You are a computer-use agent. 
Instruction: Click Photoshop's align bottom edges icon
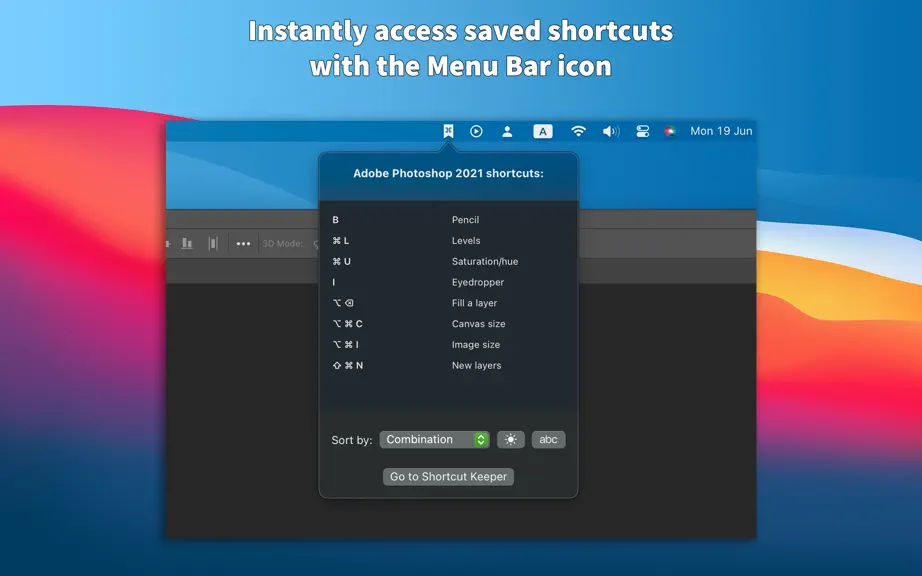click(187, 243)
